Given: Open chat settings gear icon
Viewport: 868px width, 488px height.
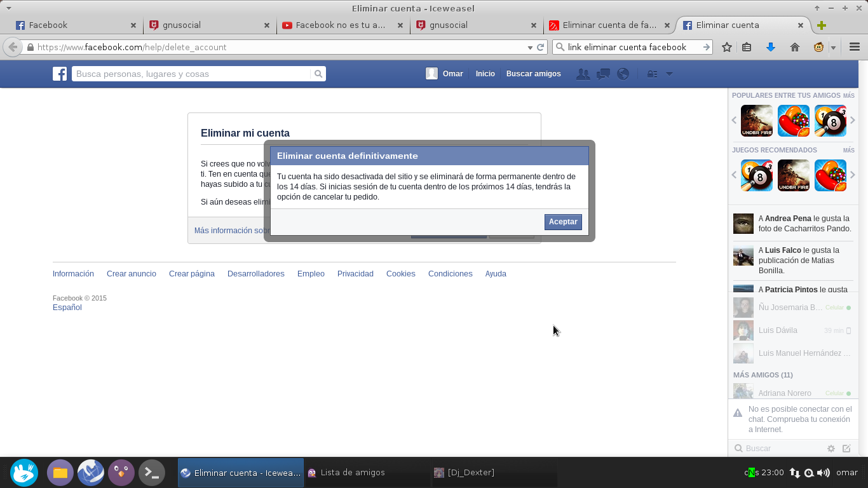Looking at the screenshot, I should [x=831, y=449].
